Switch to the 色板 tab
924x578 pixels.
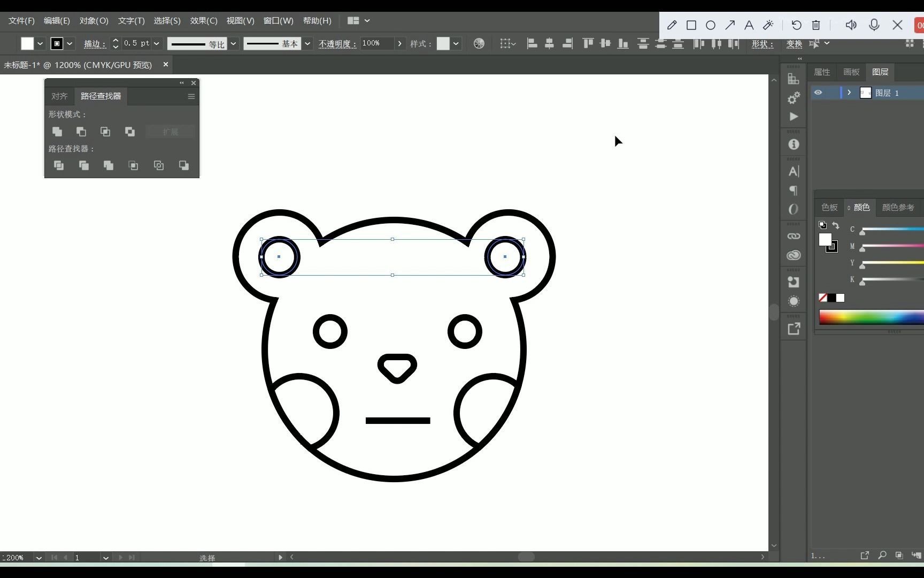pyautogui.click(x=829, y=207)
